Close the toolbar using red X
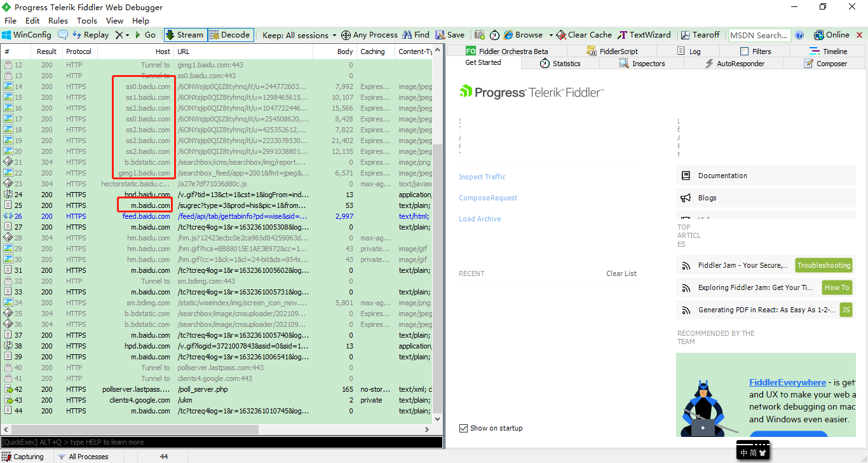Image resolution: width=868 pixels, height=463 pixels. click(859, 35)
